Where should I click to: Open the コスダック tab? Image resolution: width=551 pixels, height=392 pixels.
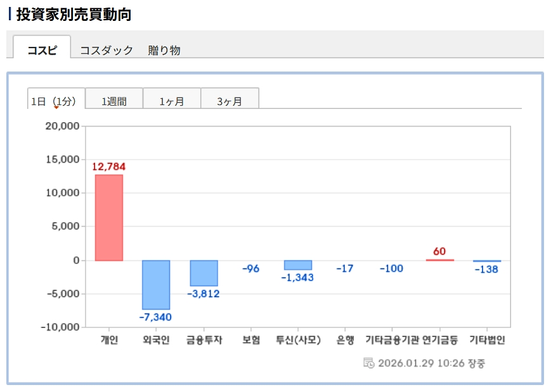pyautogui.click(x=106, y=50)
